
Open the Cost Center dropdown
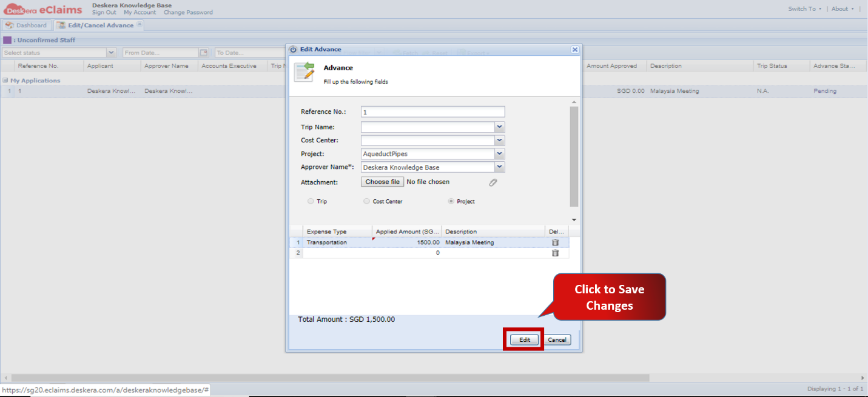(x=500, y=141)
